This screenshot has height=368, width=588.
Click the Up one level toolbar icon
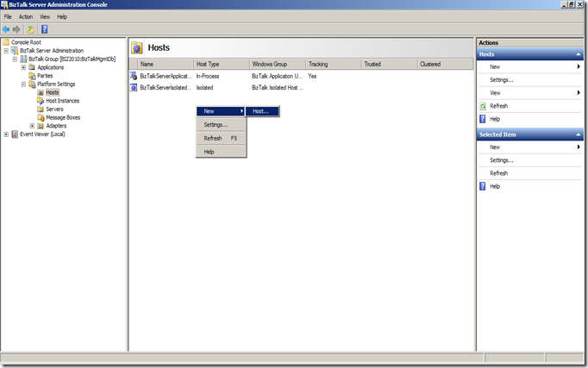click(30, 29)
